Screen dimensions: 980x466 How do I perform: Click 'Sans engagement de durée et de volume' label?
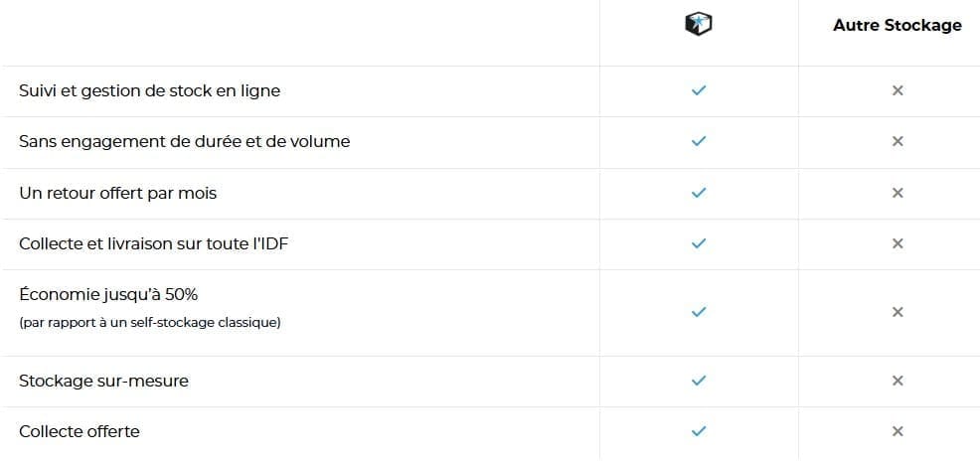tap(185, 141)
